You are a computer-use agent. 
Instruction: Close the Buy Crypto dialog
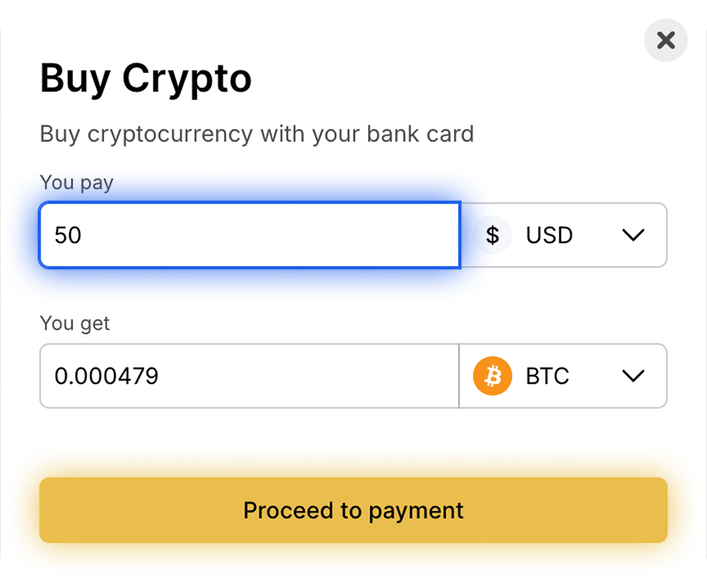coord(665,40)
